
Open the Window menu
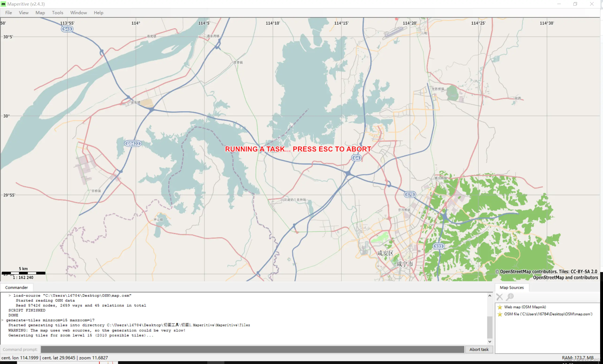[78, 13]
